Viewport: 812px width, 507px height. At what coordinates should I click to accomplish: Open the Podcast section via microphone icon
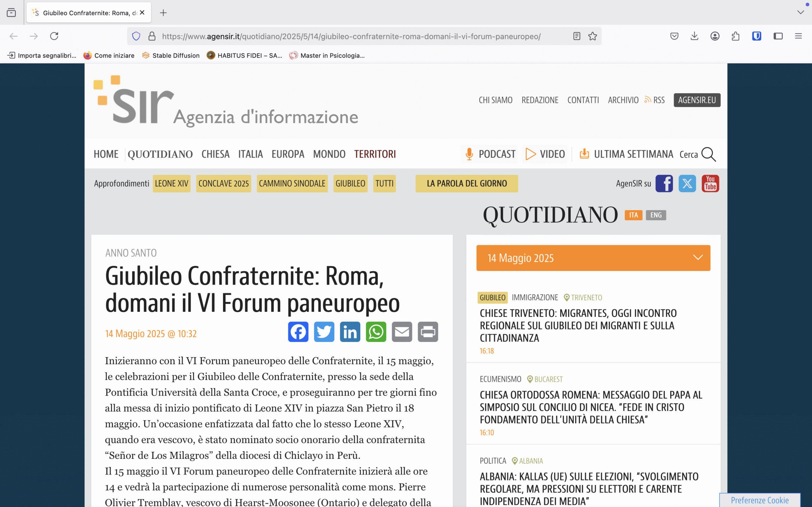[x=469, y=154]
